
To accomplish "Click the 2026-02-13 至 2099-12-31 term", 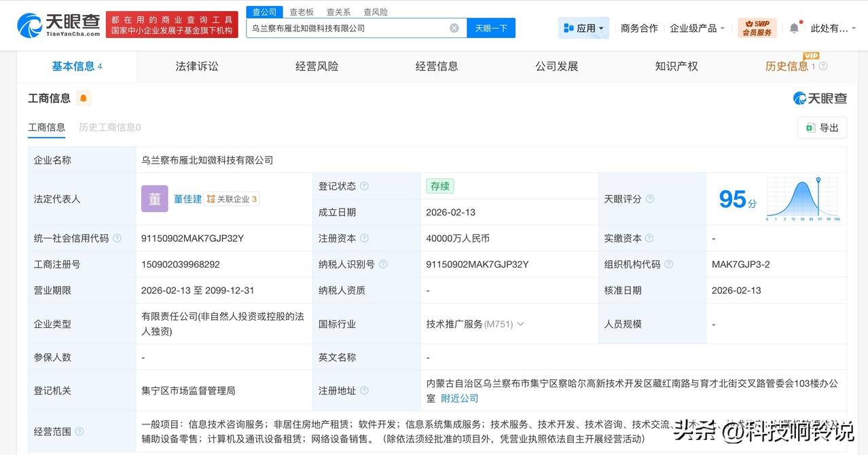I will coord(198,290).
